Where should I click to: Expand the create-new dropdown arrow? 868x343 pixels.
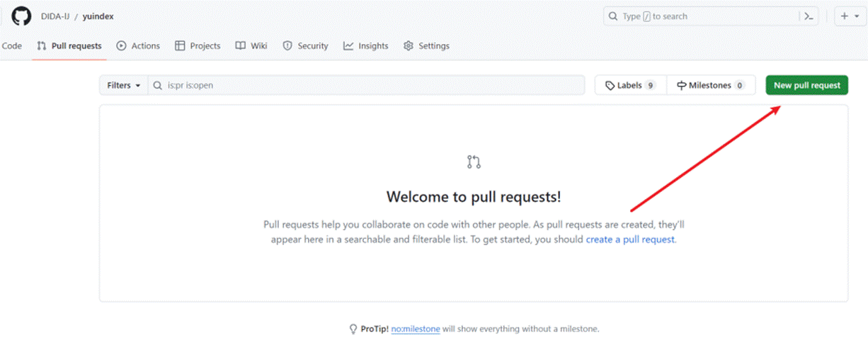[x=857, y=17]
